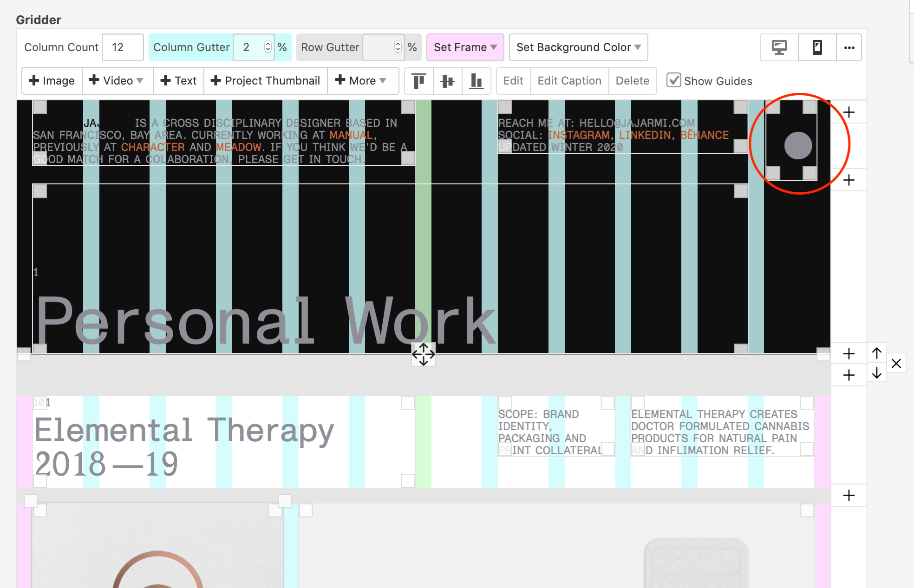
Task: Expand Set Background Color dropdown
Action: click(578, 47)
